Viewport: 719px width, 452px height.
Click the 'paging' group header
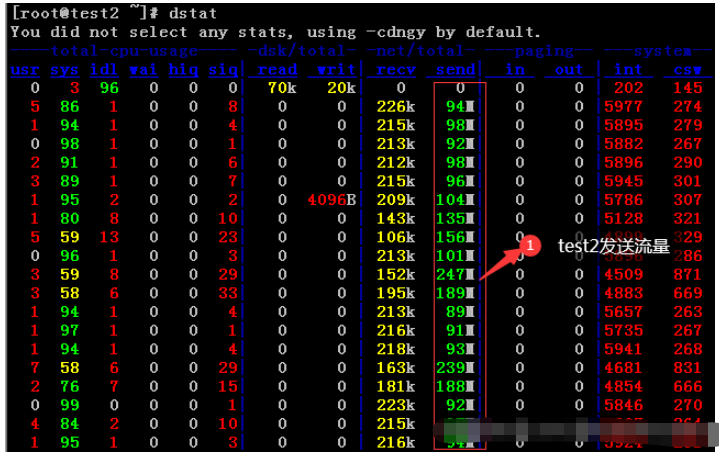tap(543, 51)
